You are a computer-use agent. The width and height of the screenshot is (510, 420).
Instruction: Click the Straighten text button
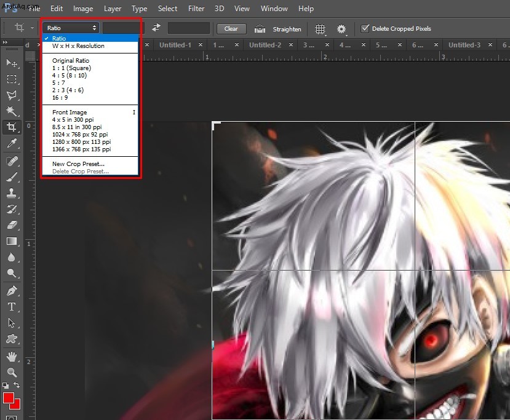[x=287, y=30]
